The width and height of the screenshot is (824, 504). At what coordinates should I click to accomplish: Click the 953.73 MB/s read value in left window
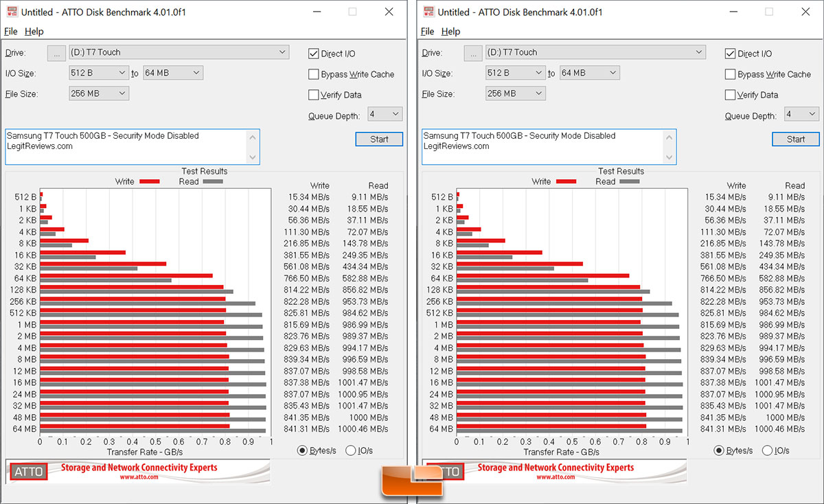[366, 301]
